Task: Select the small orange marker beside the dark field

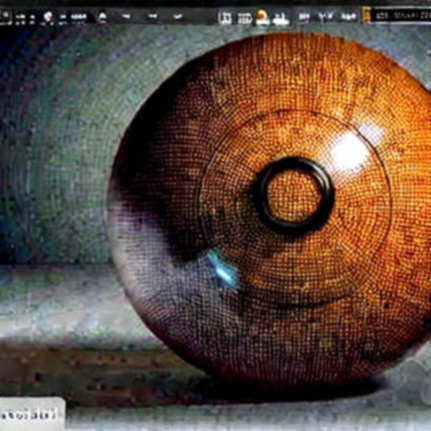Action: coord(367,15)
